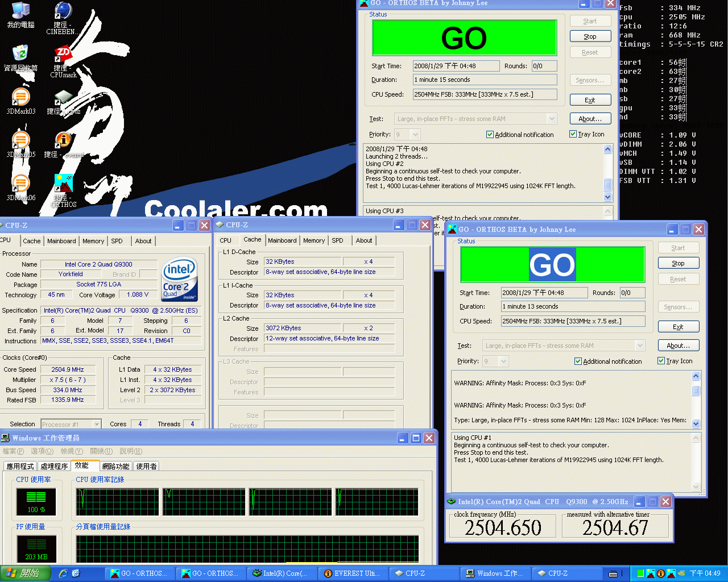The width and height of the screenshot is (728, 582).
Task: Toggle Additional notification in background ORTHOS window
Action: point(520,135)
